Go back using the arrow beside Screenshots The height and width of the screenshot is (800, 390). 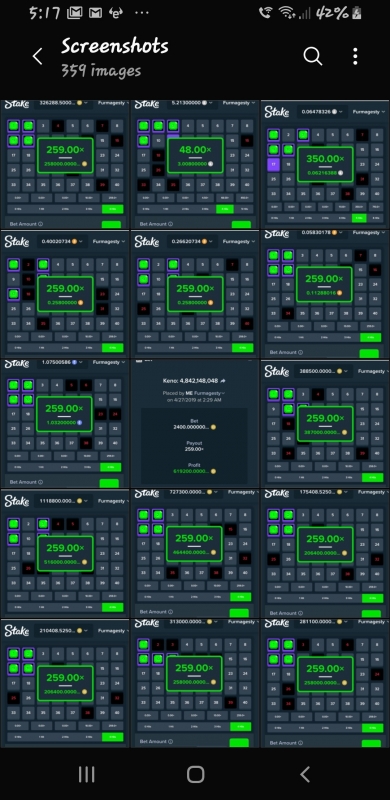point(37,56)
